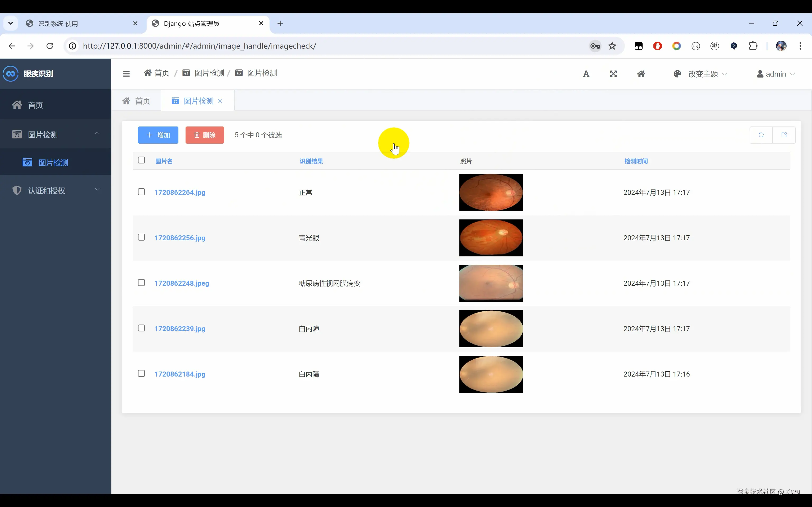
Task: Click the font size 'A' icon
Action: [x=586, y=74]
